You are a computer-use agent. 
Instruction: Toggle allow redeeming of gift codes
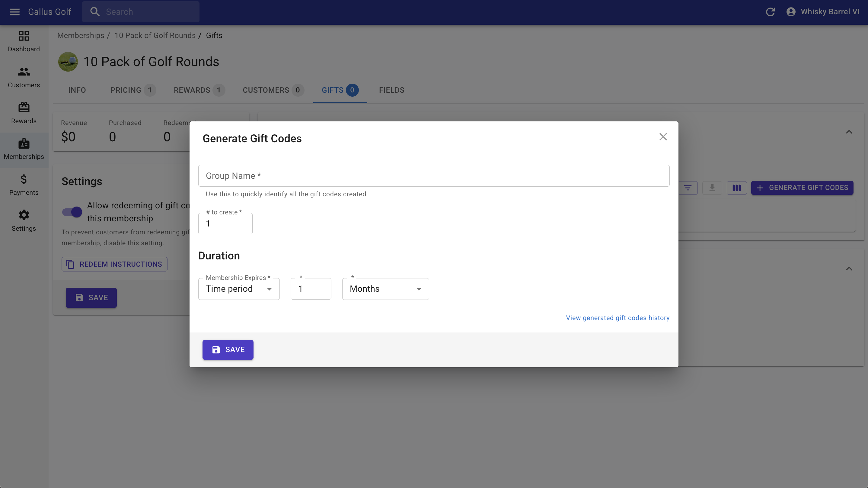(72, 212)
